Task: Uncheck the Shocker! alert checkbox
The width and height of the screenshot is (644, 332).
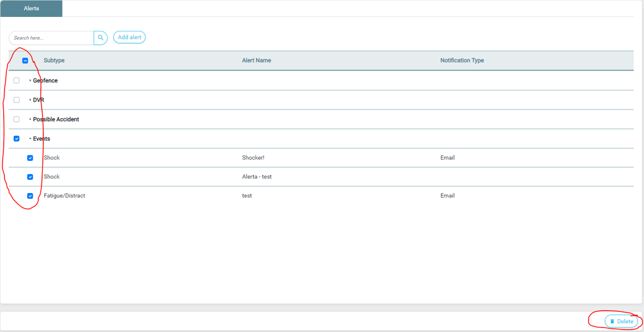Action: [x=30, y=158]
